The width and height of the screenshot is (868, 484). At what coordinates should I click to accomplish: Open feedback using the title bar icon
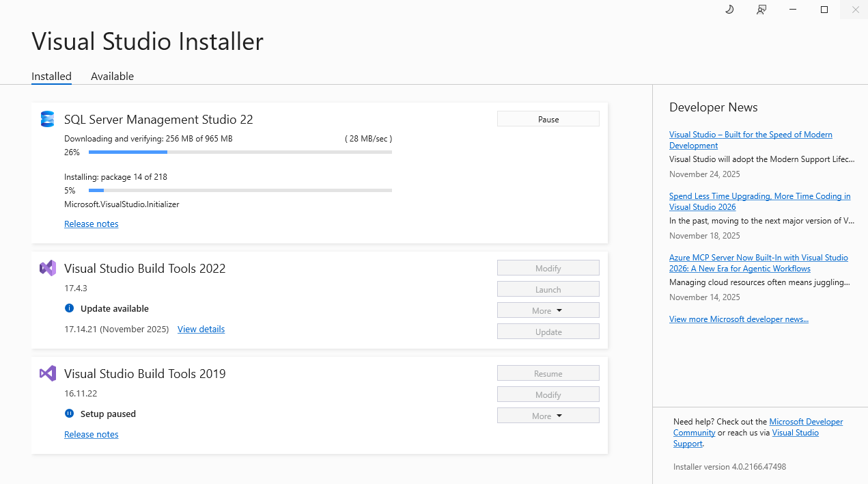(761, 10)
